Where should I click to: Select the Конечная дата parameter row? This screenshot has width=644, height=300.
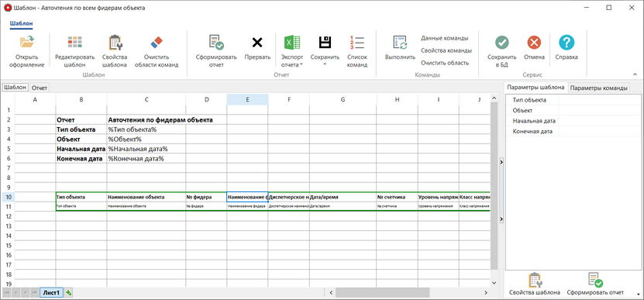click(573, 132)
